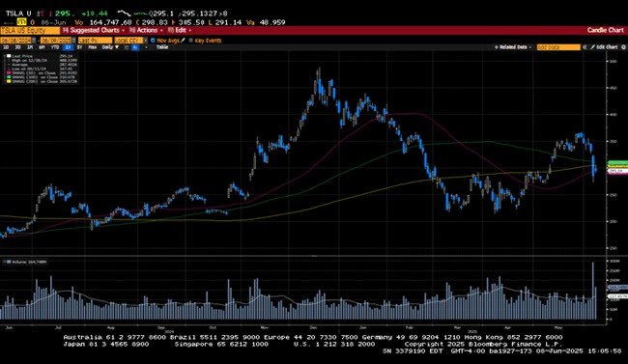Click the SMAVG (200) legend color swatch
The image size is (628, 364).
click(x=9, y=81)
